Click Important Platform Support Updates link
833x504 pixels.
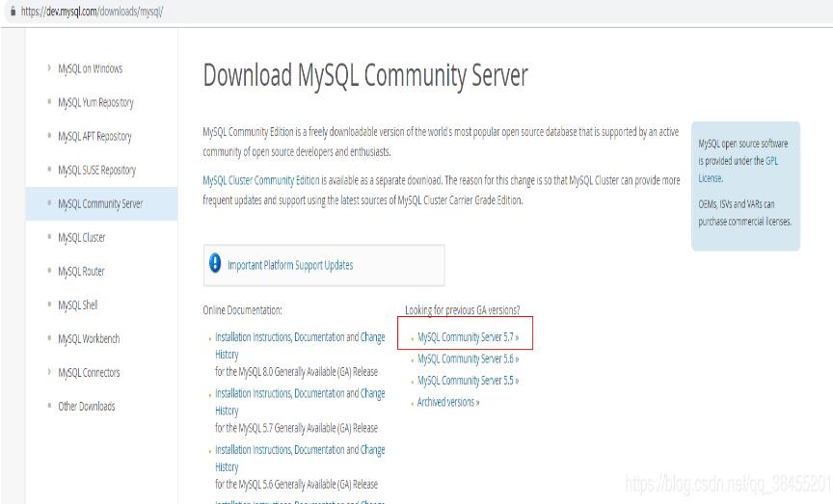290,265
